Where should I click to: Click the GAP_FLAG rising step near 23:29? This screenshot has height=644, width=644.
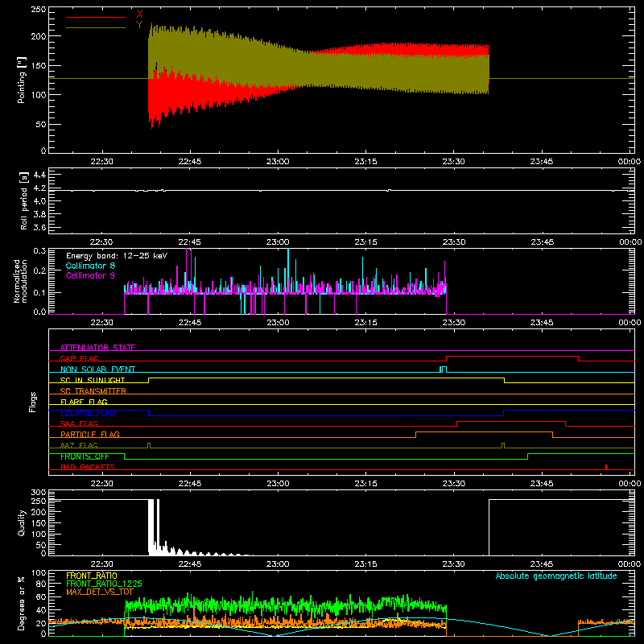coord(447,358)
